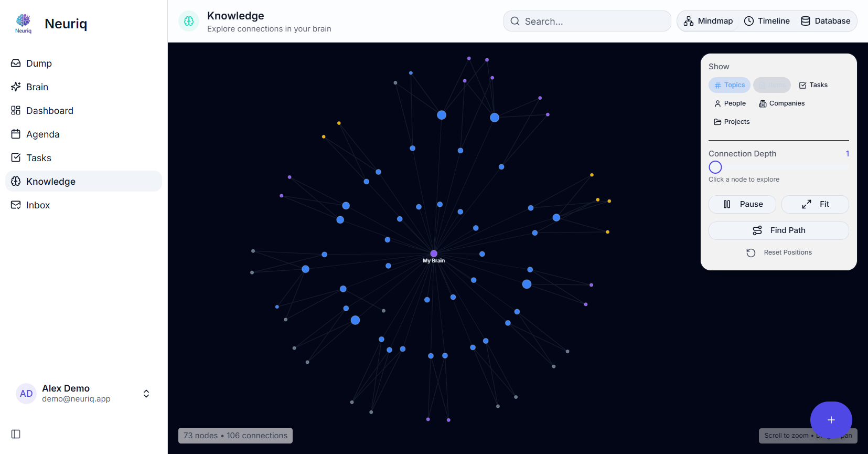Click the Connection Depth slider handle

[x=715, y=167]
